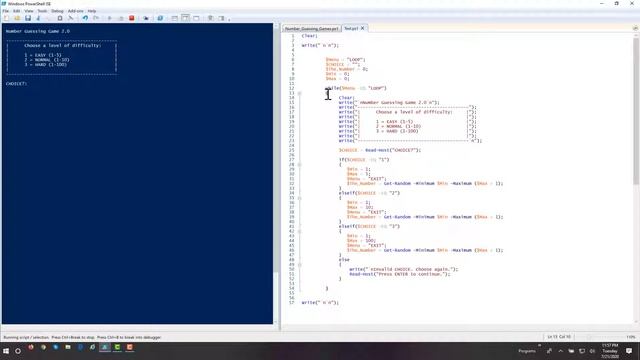640x360 pixels.
Task: Stop the running script with red square
Action: 131,18
